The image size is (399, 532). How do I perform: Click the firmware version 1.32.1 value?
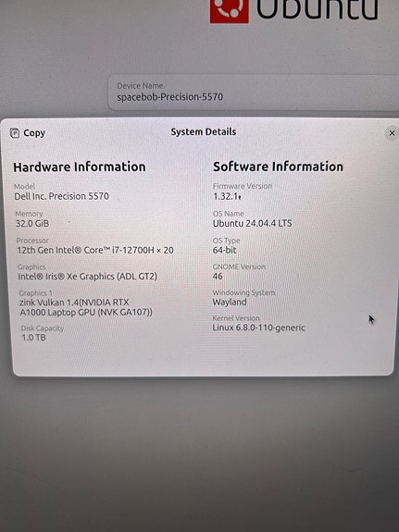point(227,196)
